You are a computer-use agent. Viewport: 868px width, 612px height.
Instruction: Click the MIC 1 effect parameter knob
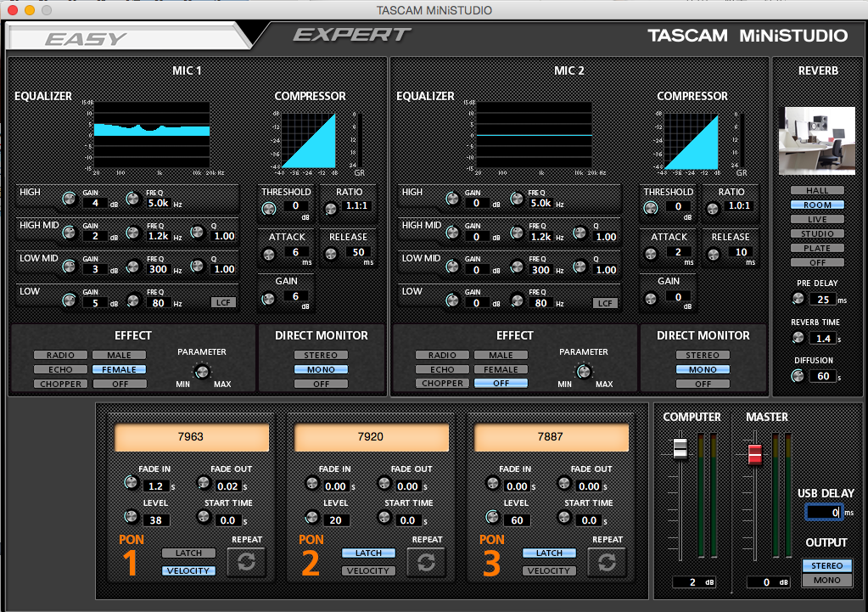point(201,371)
